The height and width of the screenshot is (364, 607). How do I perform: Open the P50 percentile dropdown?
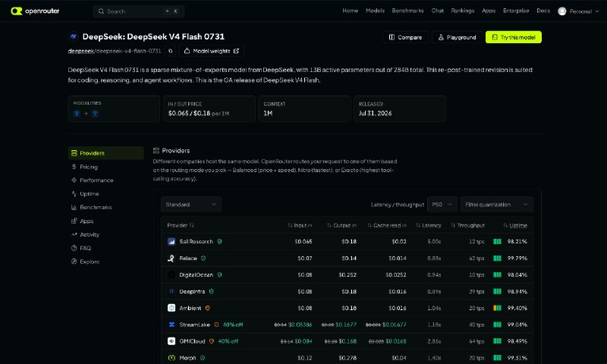(442, 204)
